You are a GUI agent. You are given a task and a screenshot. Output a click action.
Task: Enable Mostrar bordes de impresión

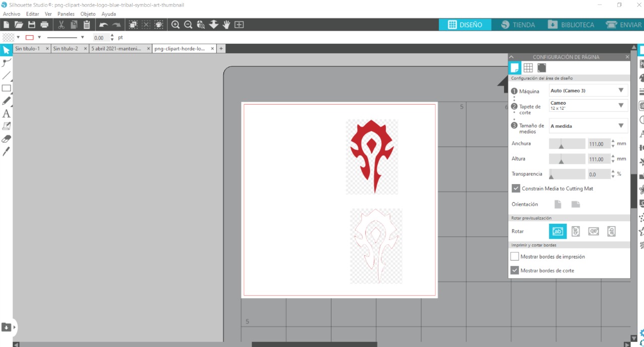(x=515, y=256)
